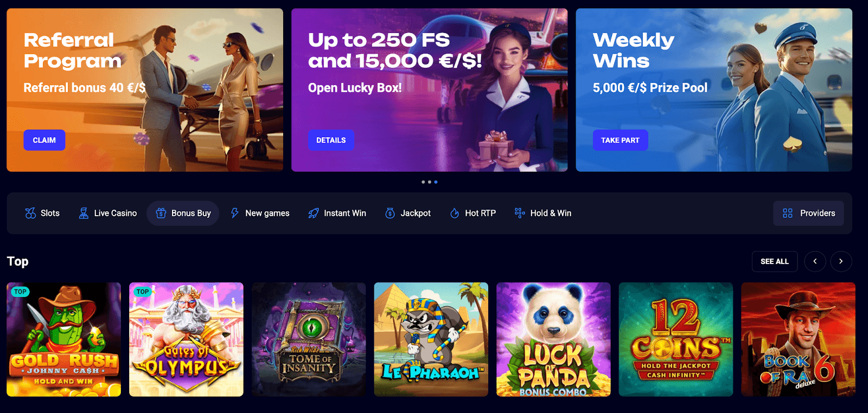Click the Jackpot money bag icon
The height and width of the screenshot is (413, 868).
tap(390, 213)
